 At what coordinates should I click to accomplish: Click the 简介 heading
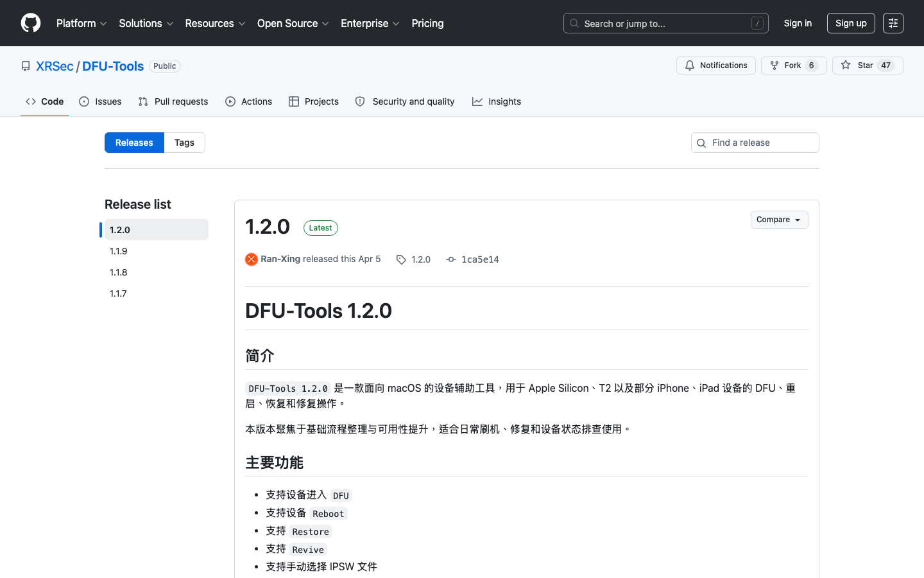click(260, 356)
